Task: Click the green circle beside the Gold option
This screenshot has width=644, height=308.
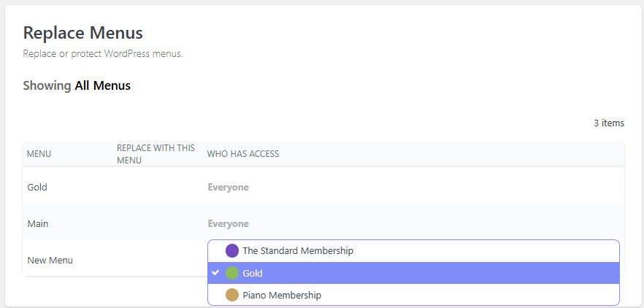Action: tap(232, 273)
